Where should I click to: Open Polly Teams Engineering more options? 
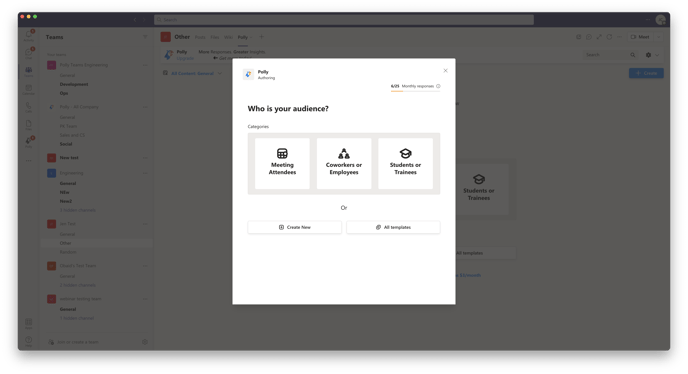[145, 65]
